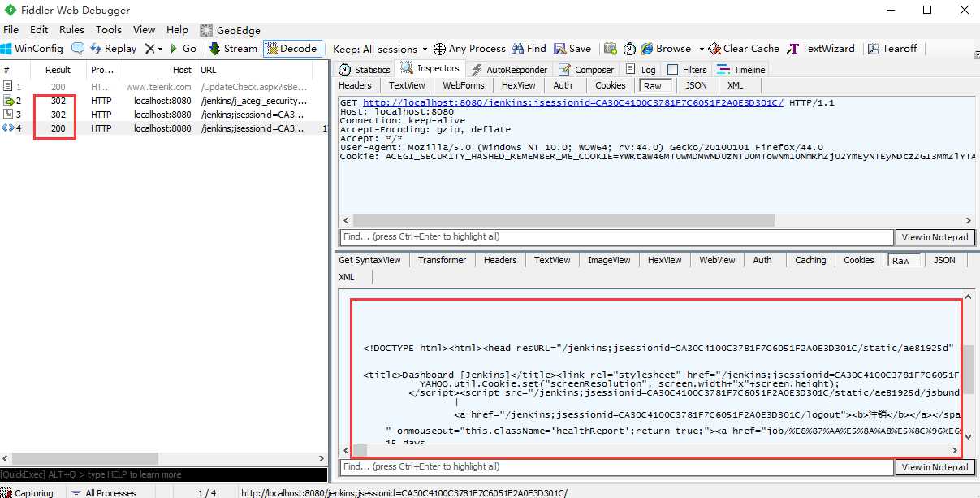Screen dimensions: 980x498
Task: Click the comment speech bubble icon
Action: pos(78,49)
